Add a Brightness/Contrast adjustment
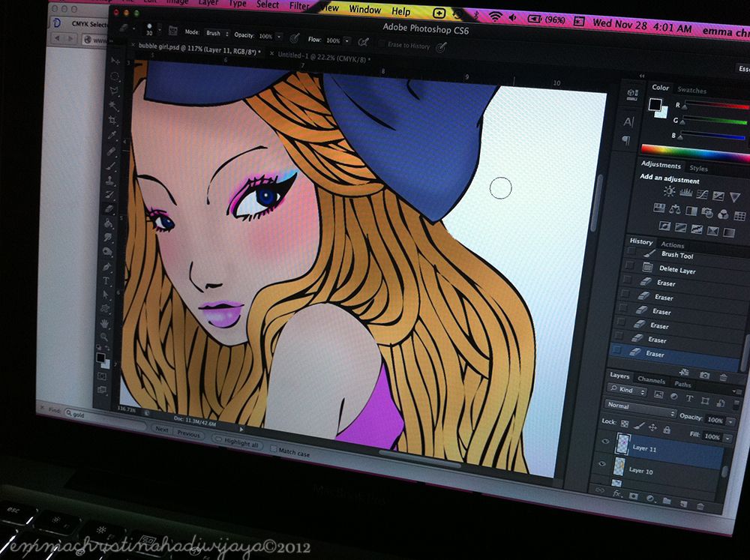 point(669,192)
